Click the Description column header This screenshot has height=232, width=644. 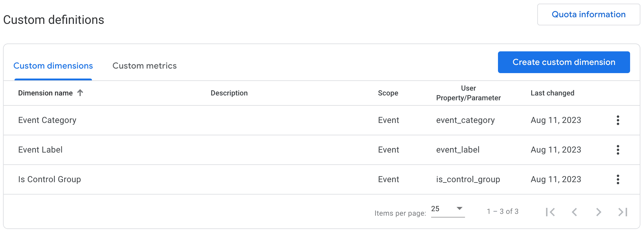pyautogui.click(x=229, y=93)
